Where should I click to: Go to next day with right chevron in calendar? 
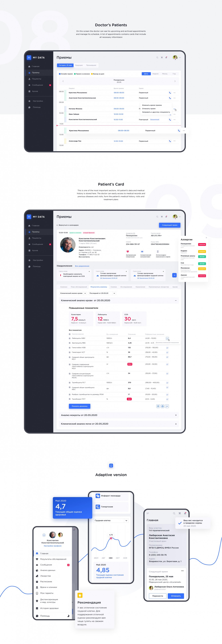point(175,81)
